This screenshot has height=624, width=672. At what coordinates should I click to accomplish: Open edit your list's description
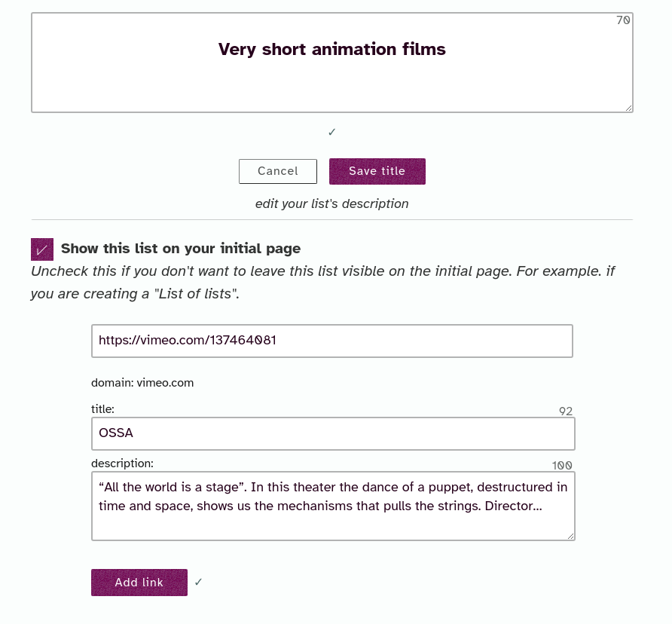click(x=331, y=203)
